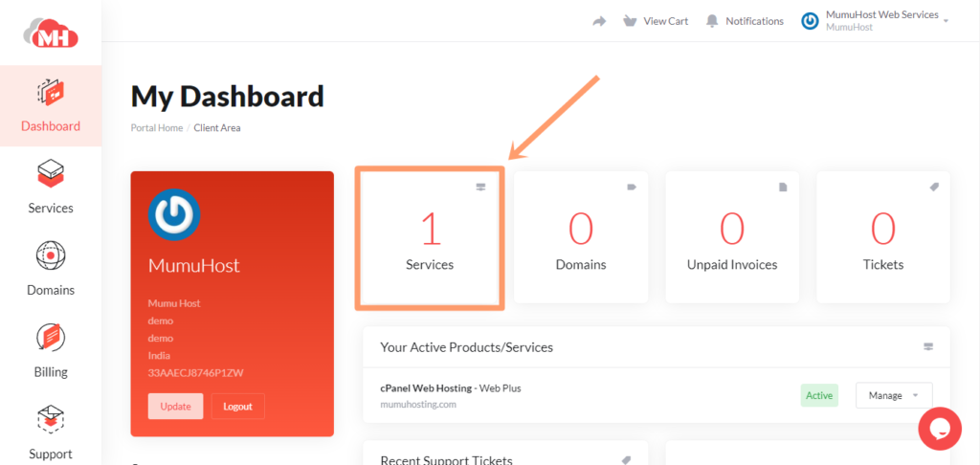Expand the Manage dropdown arrow
980x465 pixels.
pyautogui.click(x=916, y=395)
